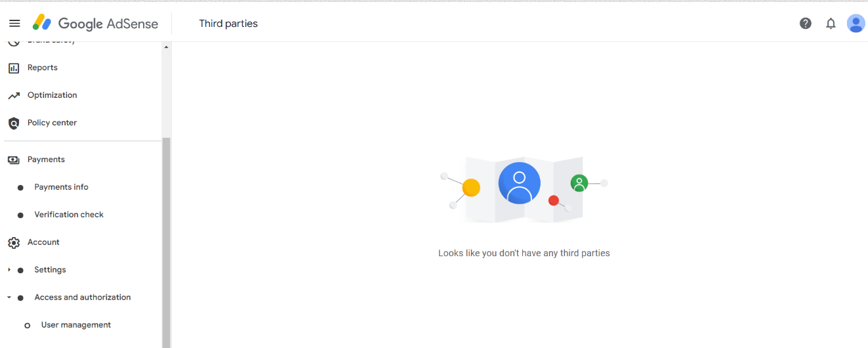Click the Account gear icon
Viewport: 868px width, 348px height.
pos(14,243)
